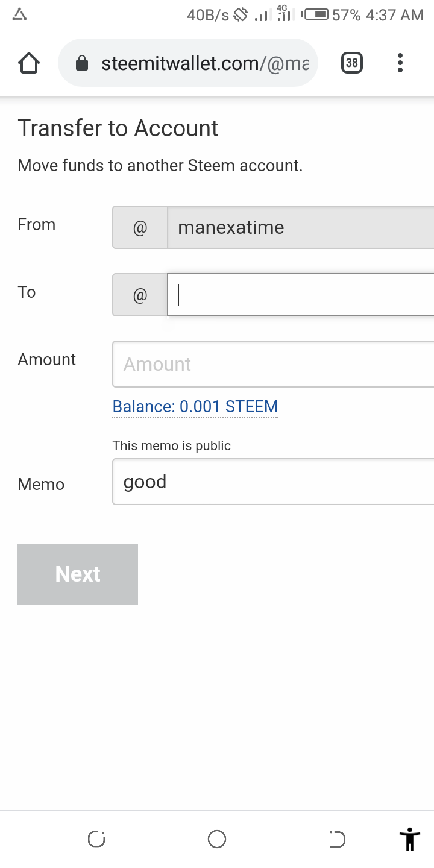Open Chrome three-dot overflow menu
Image resolution: width=434 pixels, height=868 pixels.
click(x=400, y=63)
